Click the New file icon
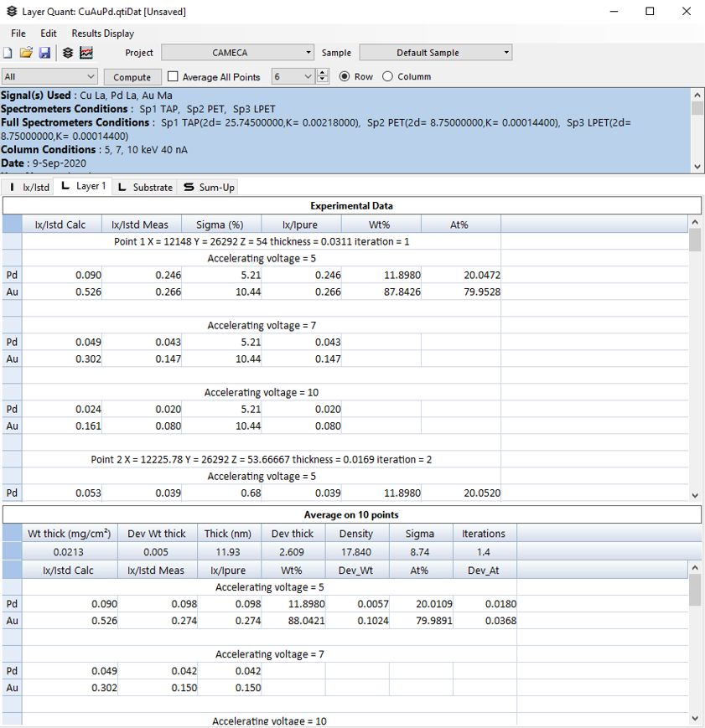The height and width of the screenshot is (728, 705). click(x=9, y=53)
